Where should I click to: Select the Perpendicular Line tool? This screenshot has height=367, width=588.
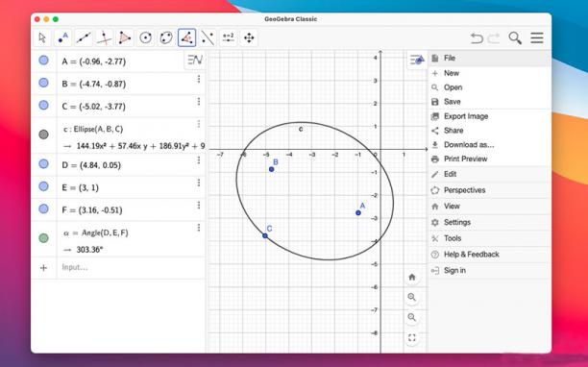point(105,37)
